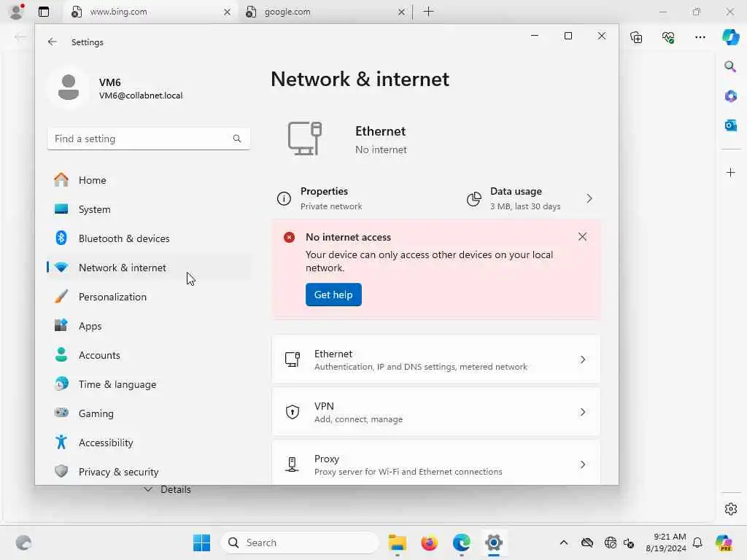Click the Get help button
747x560 pixels.
pos(333,295)
